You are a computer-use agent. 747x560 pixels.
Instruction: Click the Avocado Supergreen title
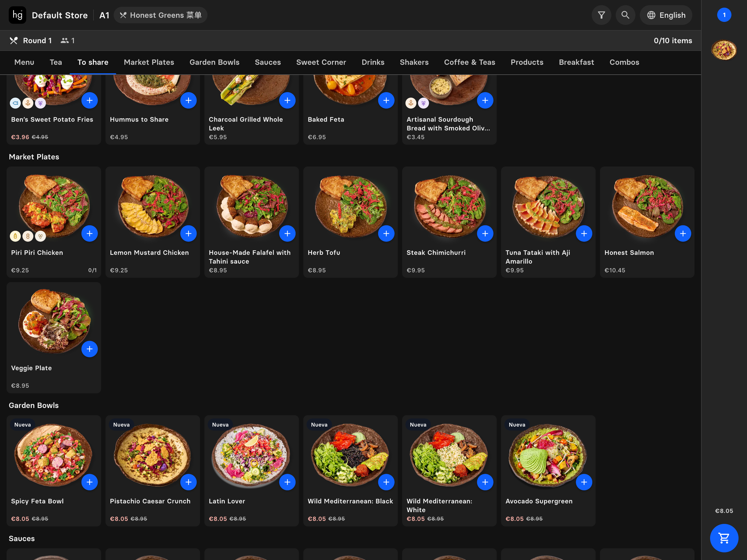pyautogui.click(x=539, y=501)
